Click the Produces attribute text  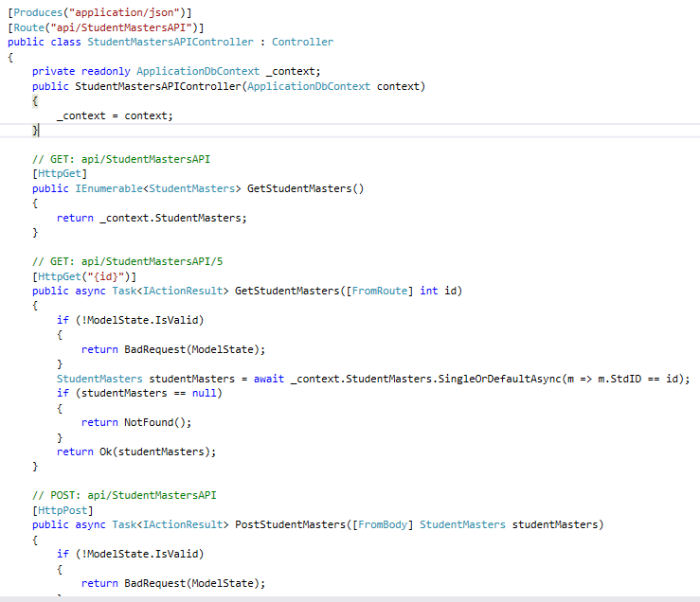pyautogui.click(x=38, y=12)
